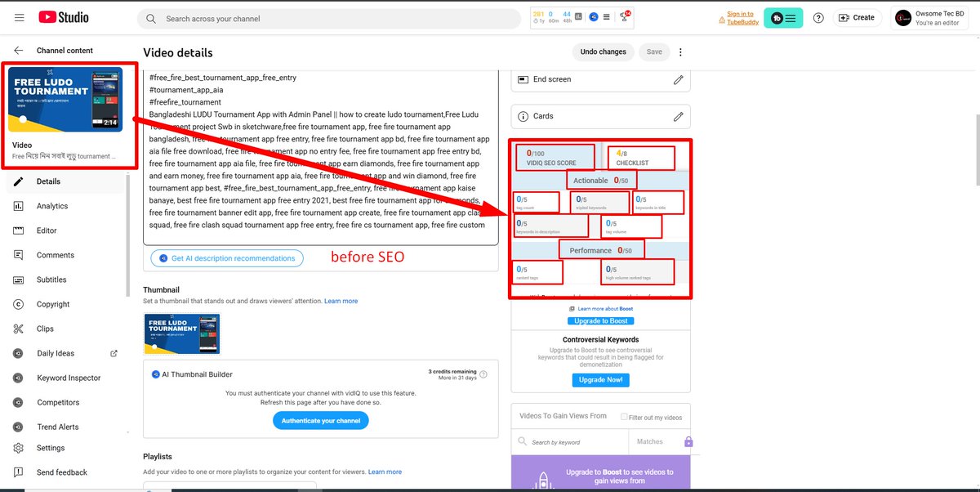Open Send feedback in the sidebar
980x492 pixels.
click(64, 472)
